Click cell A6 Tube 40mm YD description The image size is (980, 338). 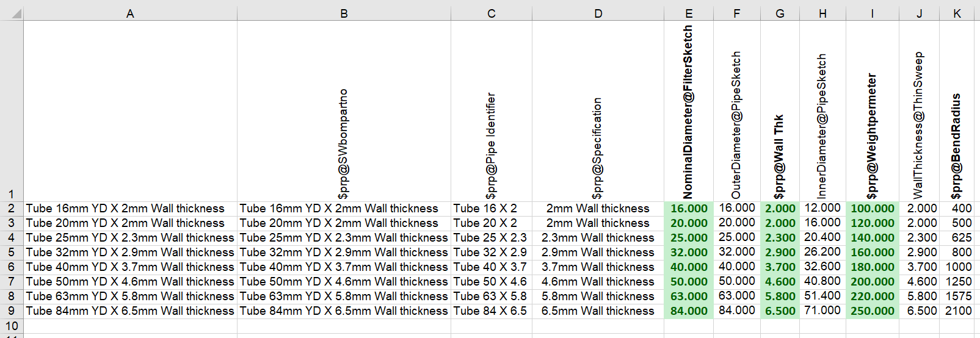point(130,267)
